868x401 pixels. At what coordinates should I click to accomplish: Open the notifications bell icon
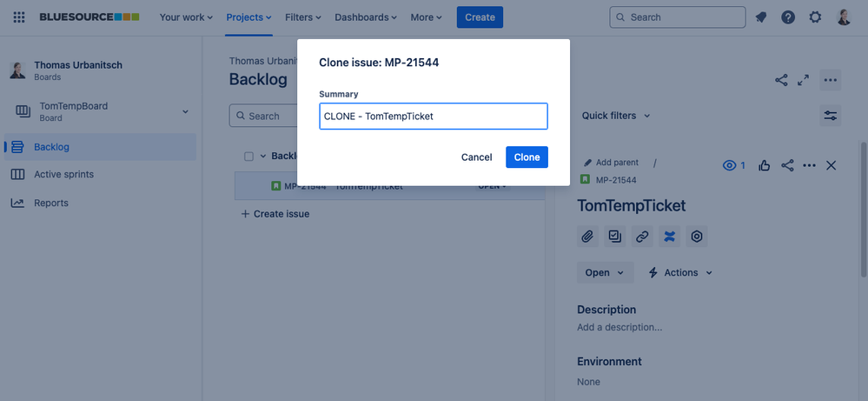[x=761, y=17]
